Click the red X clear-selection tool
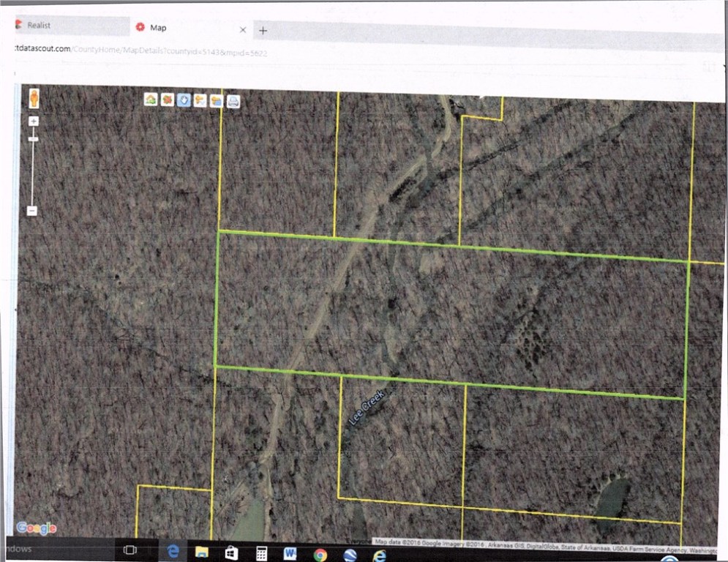728x562 pixels. coord(167,100)
